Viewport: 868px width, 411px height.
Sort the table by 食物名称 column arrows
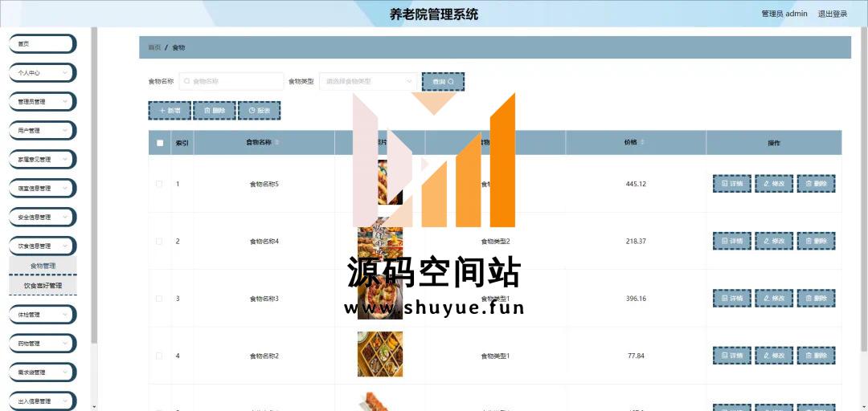tap(276, 143)
